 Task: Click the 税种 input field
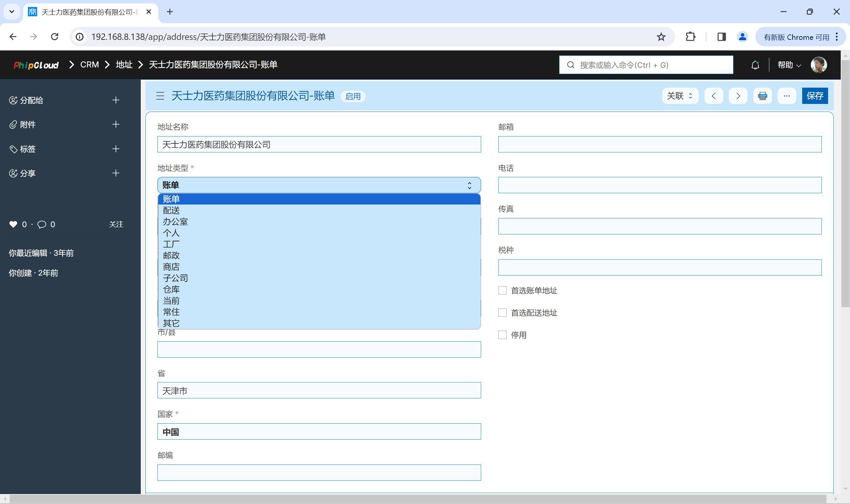659,267
